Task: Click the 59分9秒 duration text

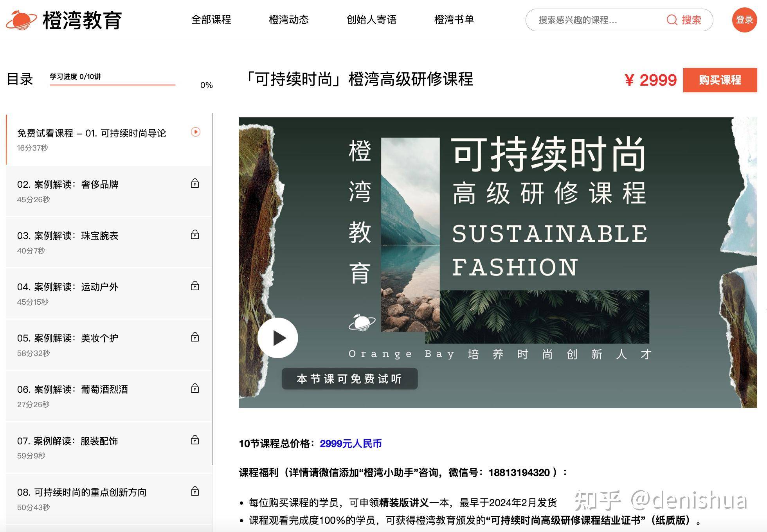Action: pos(31,456)
